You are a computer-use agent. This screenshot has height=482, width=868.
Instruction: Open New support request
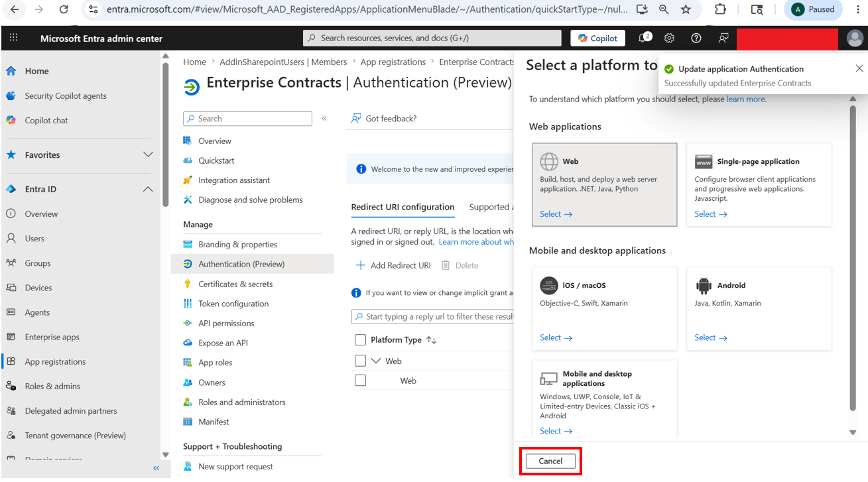pyautogui.click(x=235, y=466)
